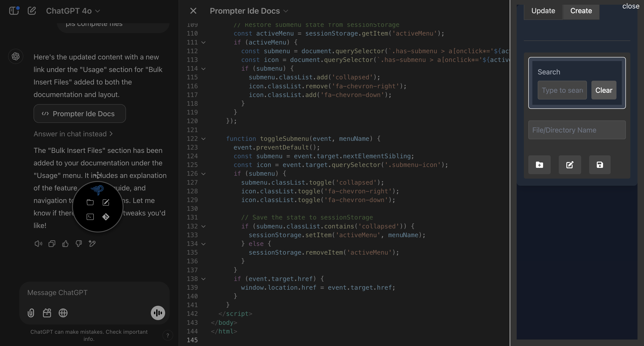The image size is (644, 346).
Task: Click the git icon in circular menu
Action: [106, 217]
